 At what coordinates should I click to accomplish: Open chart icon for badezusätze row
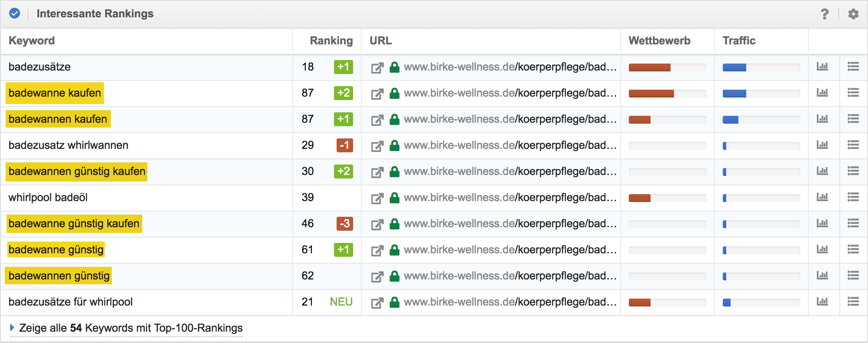[x=822, y=67]
